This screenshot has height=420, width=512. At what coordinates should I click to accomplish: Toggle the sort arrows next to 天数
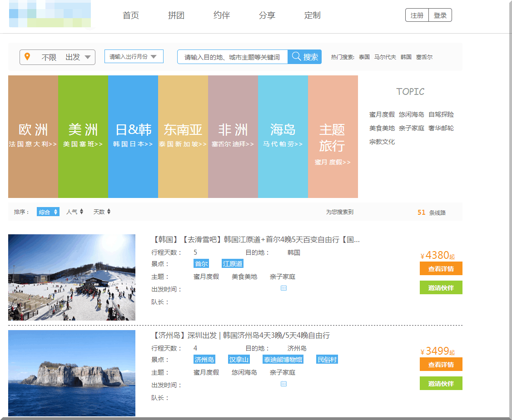click(108, 212)
